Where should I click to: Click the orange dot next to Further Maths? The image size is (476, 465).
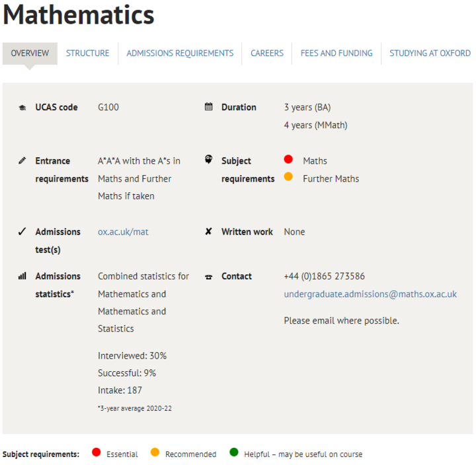(288, 177)
